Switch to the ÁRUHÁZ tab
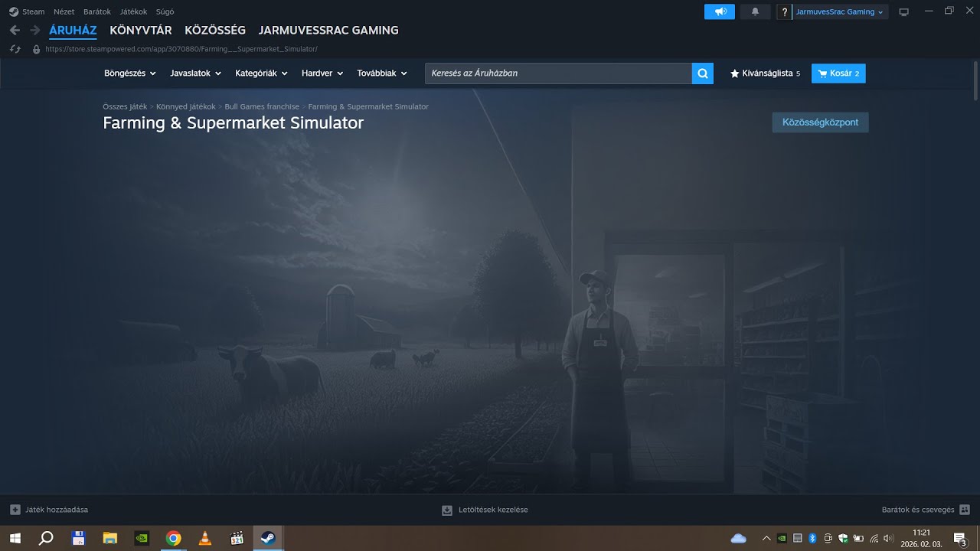Image resolution: width=980 pixels, height=551 pixels. (x=73, y=30)
